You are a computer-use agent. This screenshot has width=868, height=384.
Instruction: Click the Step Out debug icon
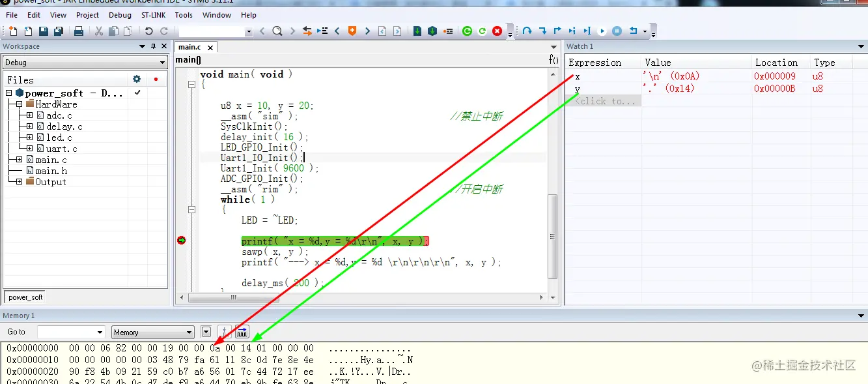[557, 31]
